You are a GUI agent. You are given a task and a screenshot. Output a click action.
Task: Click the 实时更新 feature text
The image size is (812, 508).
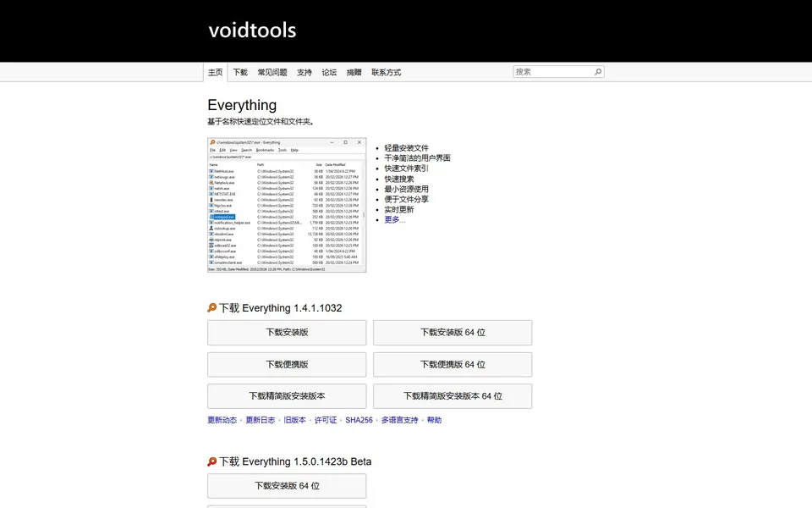[398, 209]
